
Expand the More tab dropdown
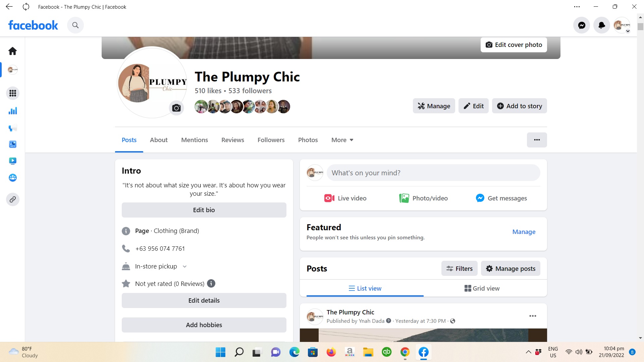coord(342,140)
